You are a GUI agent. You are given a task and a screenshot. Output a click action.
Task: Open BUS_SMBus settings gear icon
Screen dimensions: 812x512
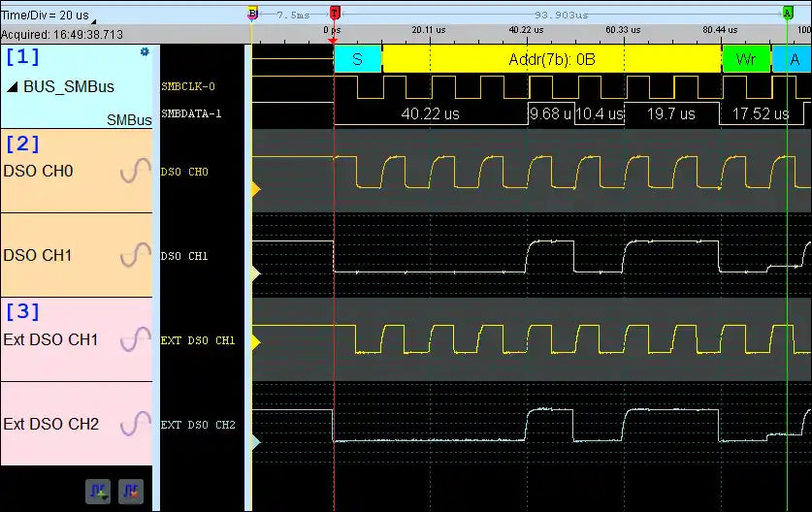point(145,51)
